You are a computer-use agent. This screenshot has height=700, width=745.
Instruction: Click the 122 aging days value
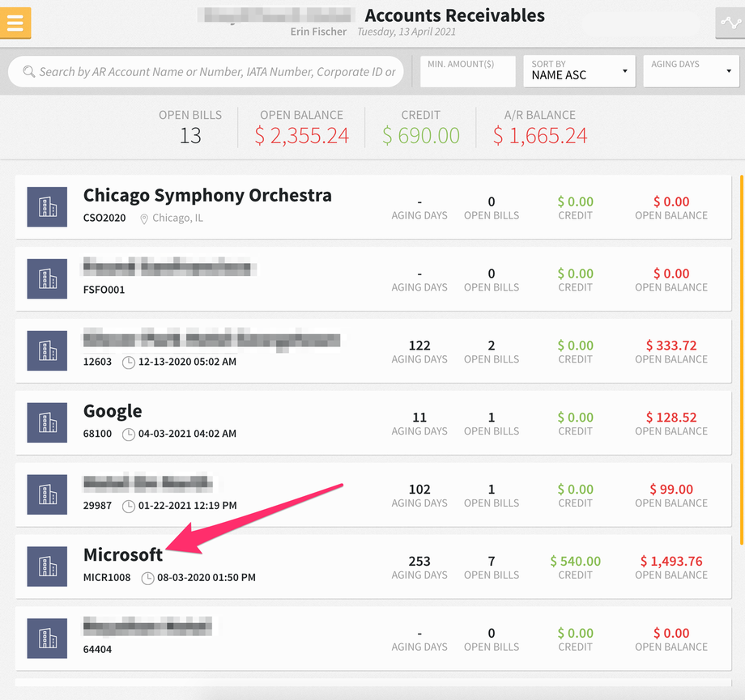pyautogui.click(x=419, y=346)
